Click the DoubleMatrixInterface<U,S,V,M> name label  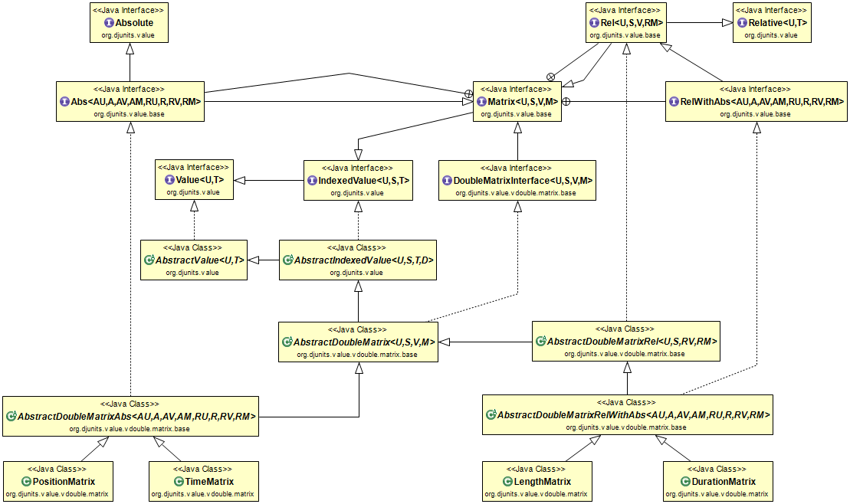(x=523, y=180)
